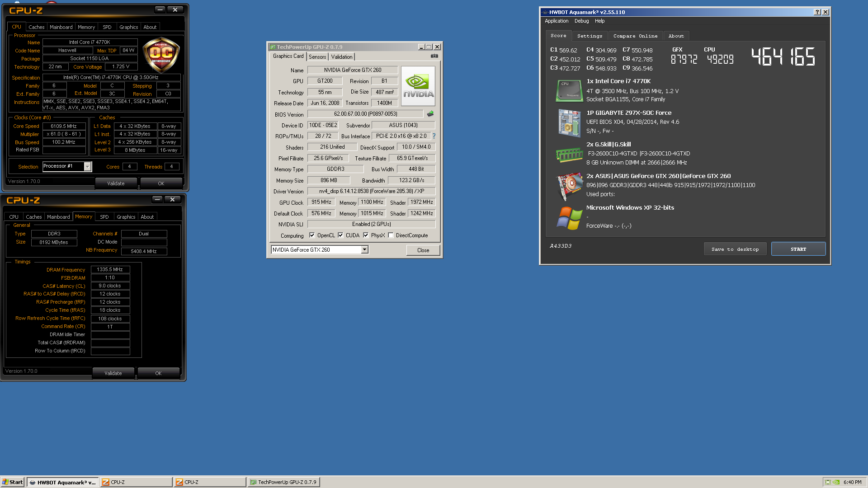Click the motherboard icon in Aquamark
The image size is (868, 488).
569,122
